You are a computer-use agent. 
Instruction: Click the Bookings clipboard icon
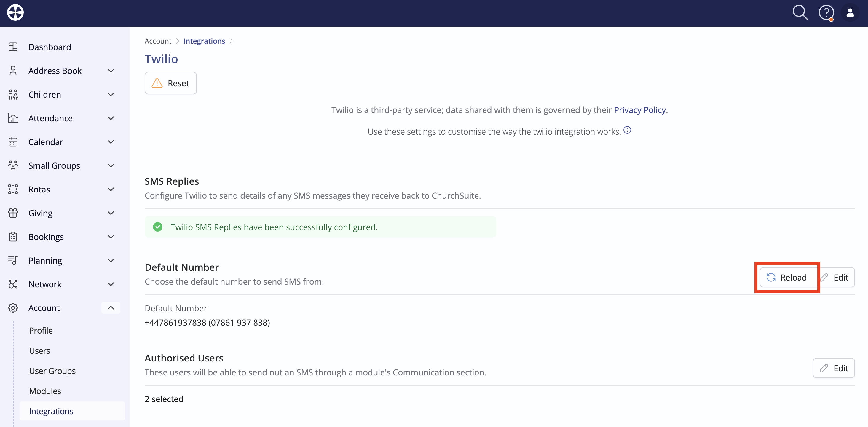pos(13,237)
